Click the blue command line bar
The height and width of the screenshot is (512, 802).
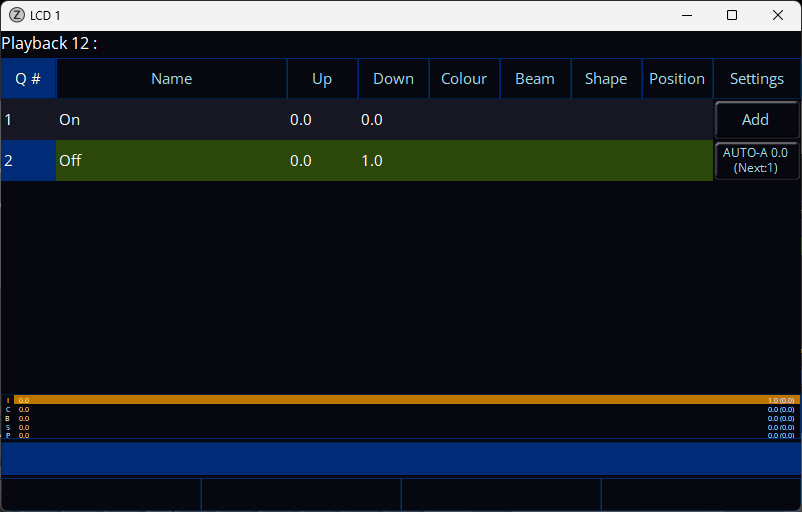coord(400,458)
